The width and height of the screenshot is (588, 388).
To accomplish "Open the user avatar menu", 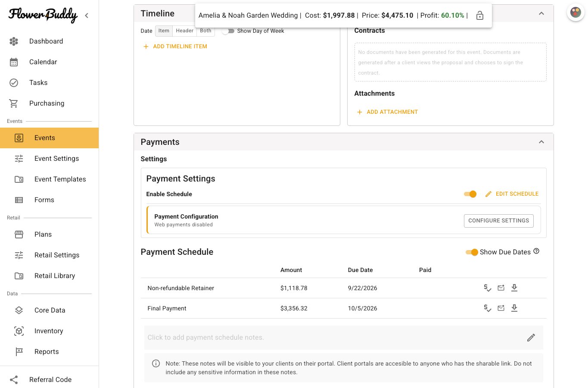I will [x=576, y=13].
